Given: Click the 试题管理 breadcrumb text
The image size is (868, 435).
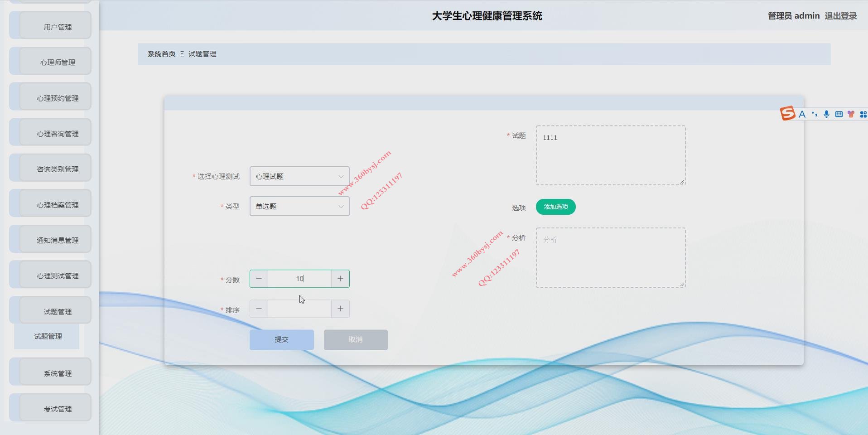Looking at the screenshot, I should [x=202, y=54].
